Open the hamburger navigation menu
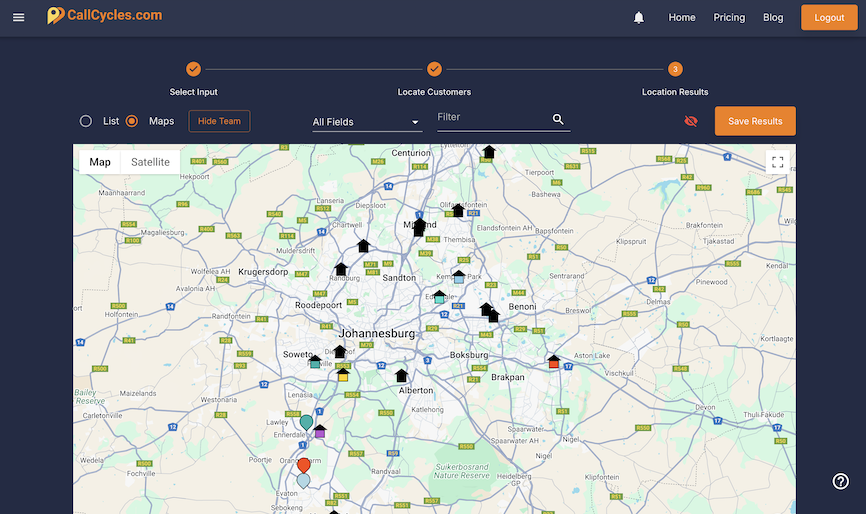This screenshot has width=866, height=514. [18, 17]
